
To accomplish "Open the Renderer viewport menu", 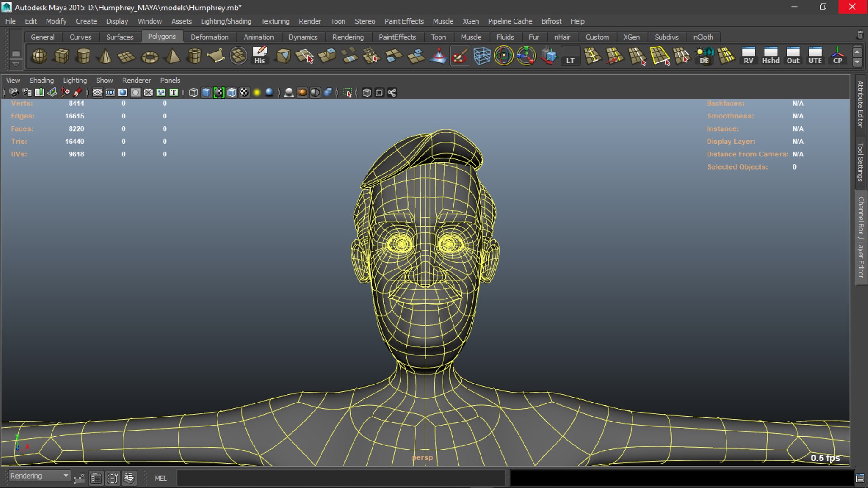I will [x=136, y=80].
